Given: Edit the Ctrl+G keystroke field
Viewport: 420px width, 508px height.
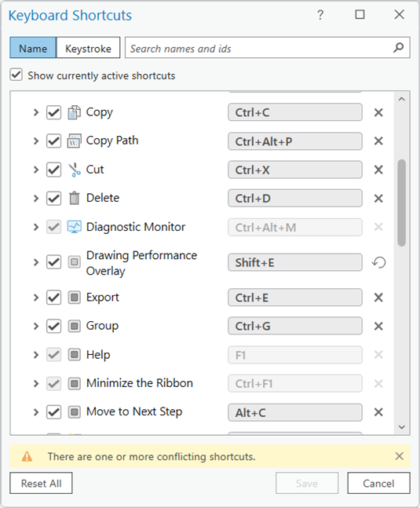Looking at the screenshot, I should tap(295, 326).
